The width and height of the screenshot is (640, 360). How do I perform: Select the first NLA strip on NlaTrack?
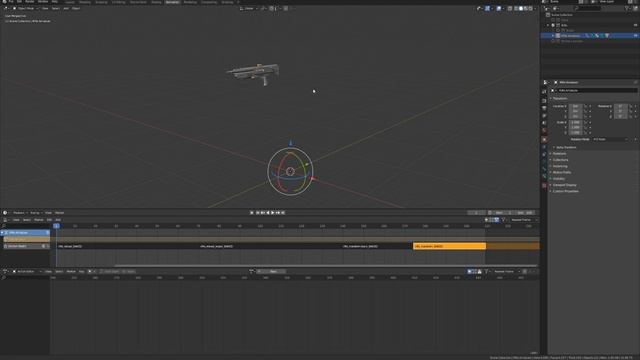tap(128, 246)
